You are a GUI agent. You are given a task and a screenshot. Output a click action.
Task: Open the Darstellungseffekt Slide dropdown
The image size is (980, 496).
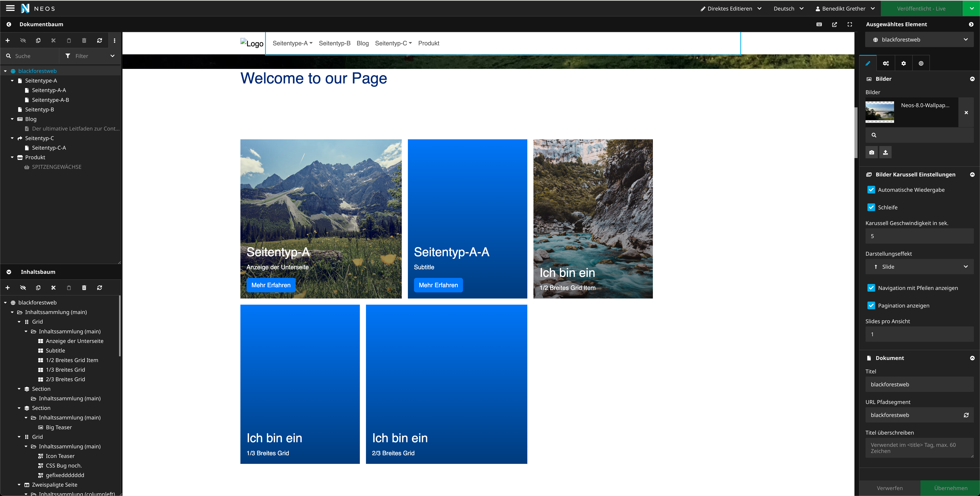point(919,267)
